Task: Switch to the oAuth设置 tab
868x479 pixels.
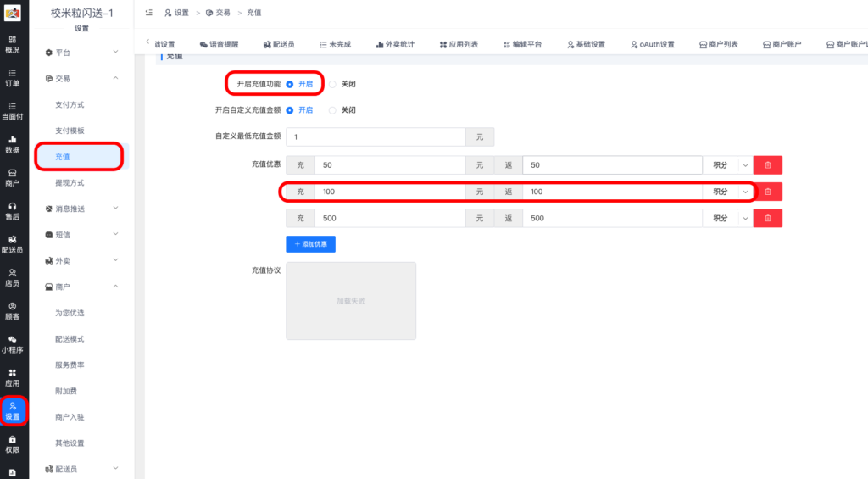Action: pos(653,44)
